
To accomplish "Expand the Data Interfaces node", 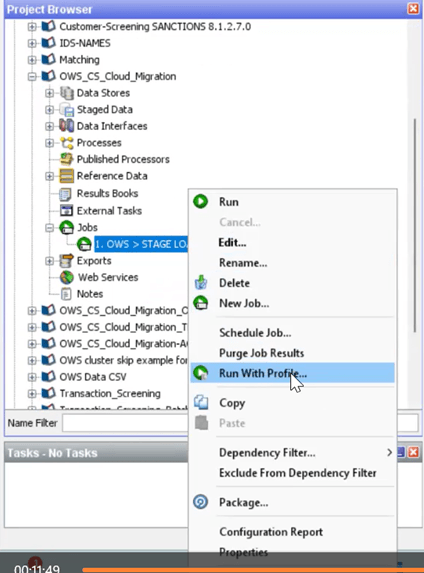I will (49, 126).
